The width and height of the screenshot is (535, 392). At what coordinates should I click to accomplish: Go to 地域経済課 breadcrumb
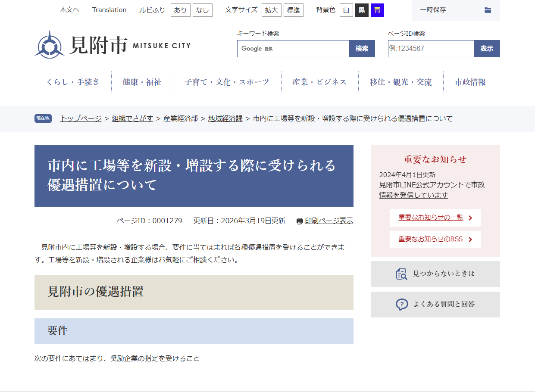pos(225,118)
